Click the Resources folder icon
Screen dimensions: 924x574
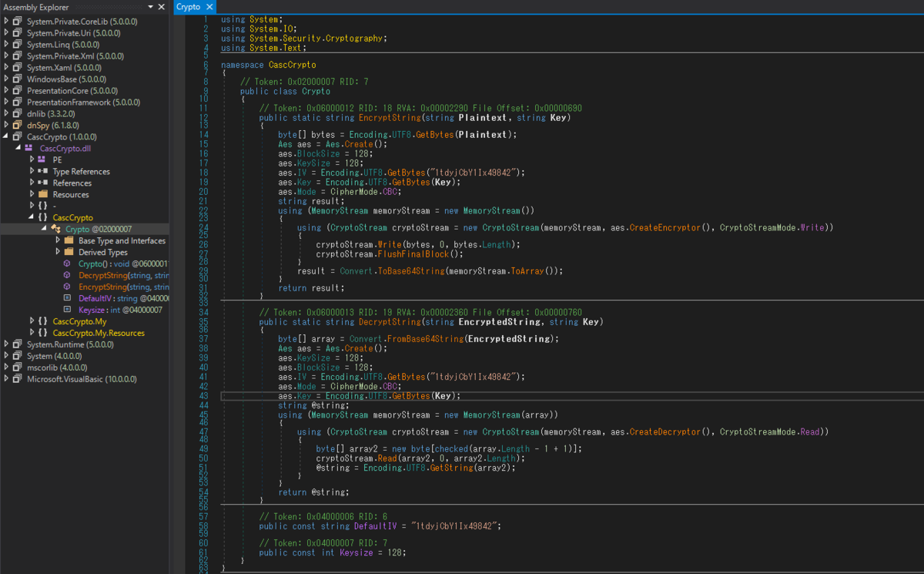point(42,194)
